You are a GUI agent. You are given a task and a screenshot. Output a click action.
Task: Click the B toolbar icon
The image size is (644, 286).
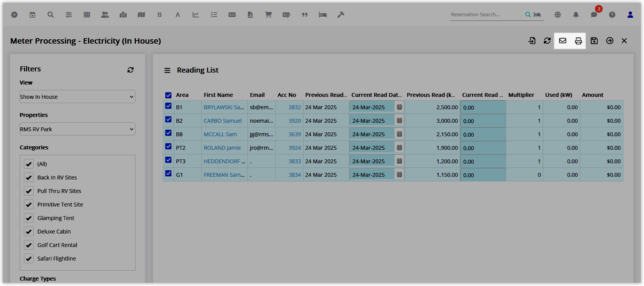(159, 15)
